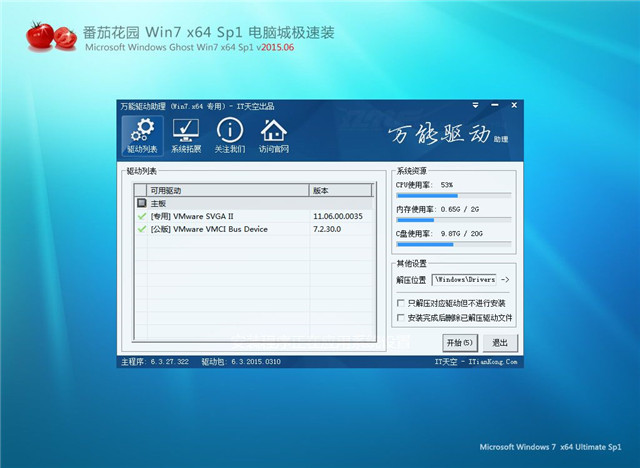Image resolution: width=640 pixels, height=468 pixels.
Task: Click the 内存使用率 progress bar
Action: [x=454, y=220]
